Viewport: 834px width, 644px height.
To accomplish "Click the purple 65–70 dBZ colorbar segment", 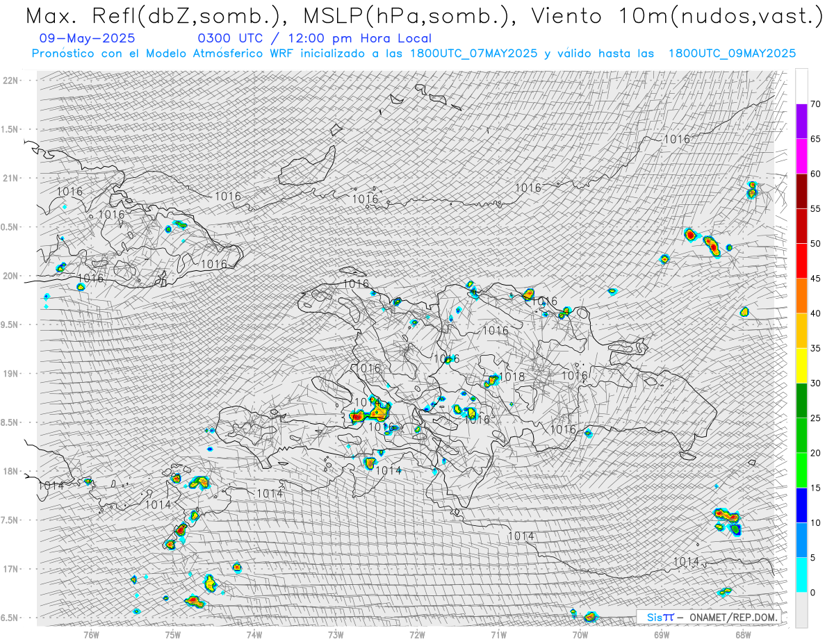I will [801, 122].
